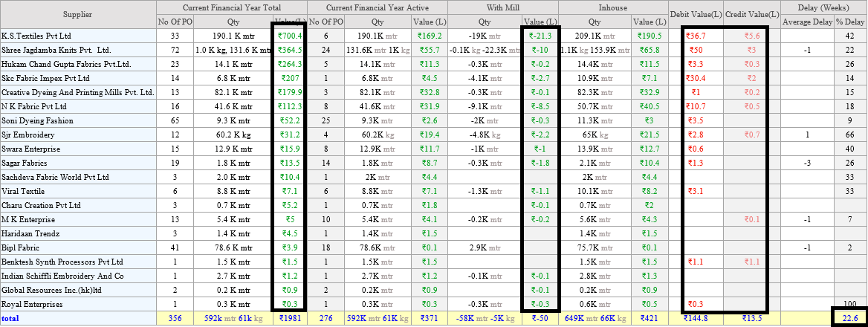Click the 356 total PO count
868x327 pixels.
[175, 318]
